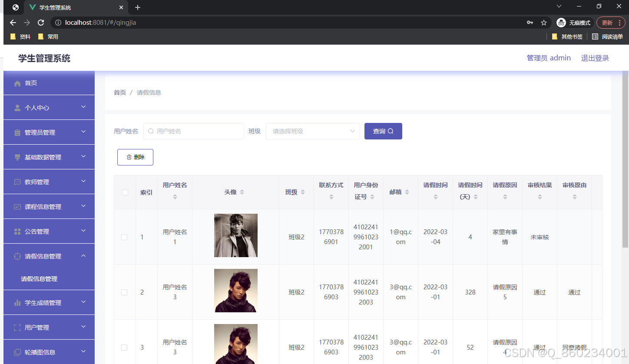Image resolution: width=629 pixels, height=364 pixels.
Task: Expand the 公告管理 menu chevron
Action: 83,231
